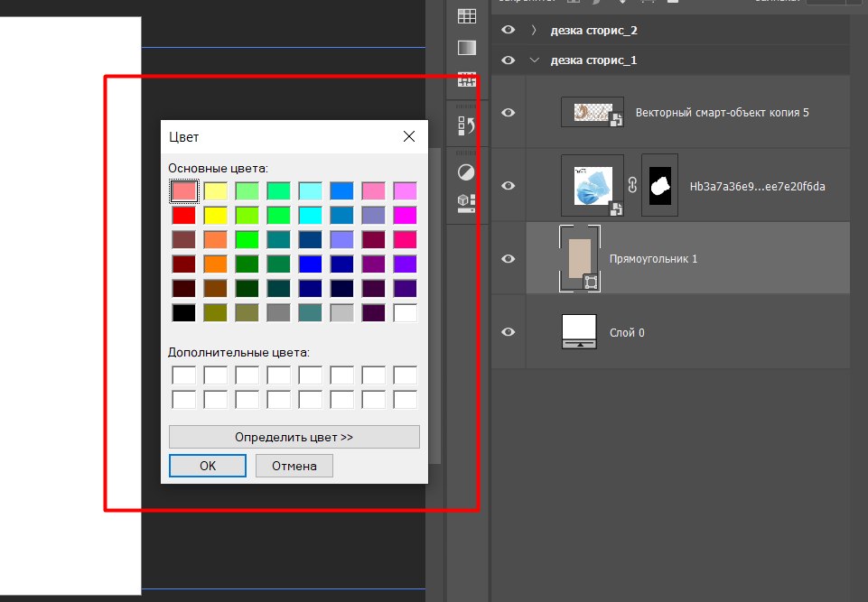Pick the olive basic color beside black
The image size is (868, 602).
click(215, 312)
